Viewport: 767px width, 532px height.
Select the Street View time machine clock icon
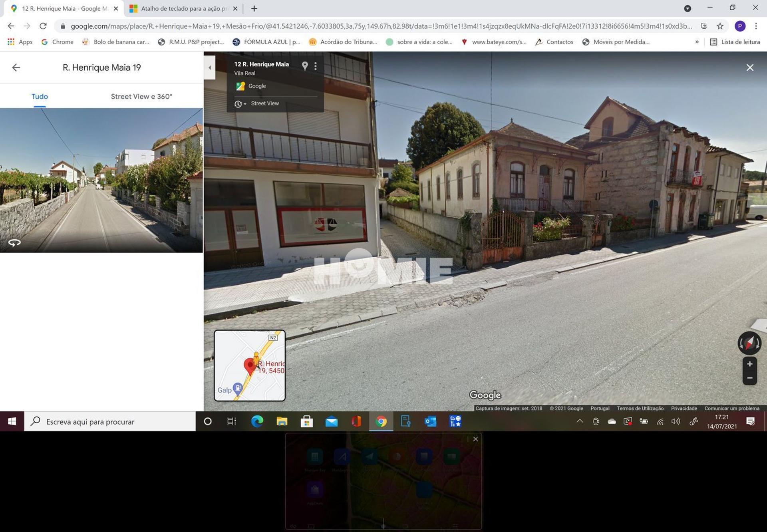click(x=239, y=103)
